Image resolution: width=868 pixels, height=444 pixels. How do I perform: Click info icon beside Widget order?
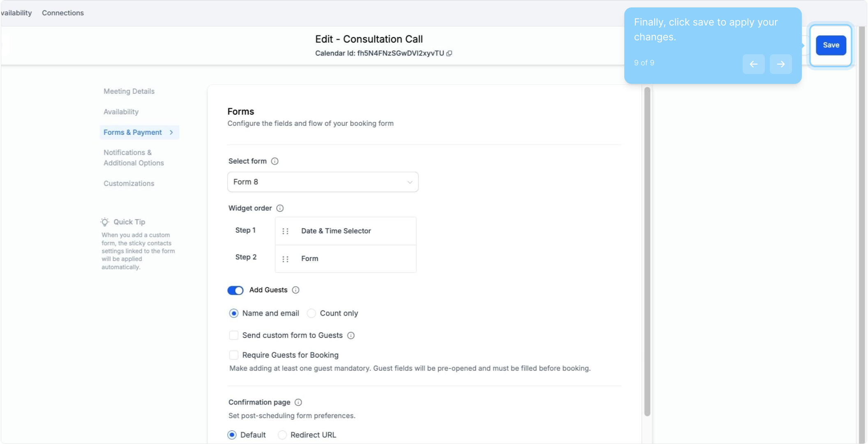click(x=280, y=208)
